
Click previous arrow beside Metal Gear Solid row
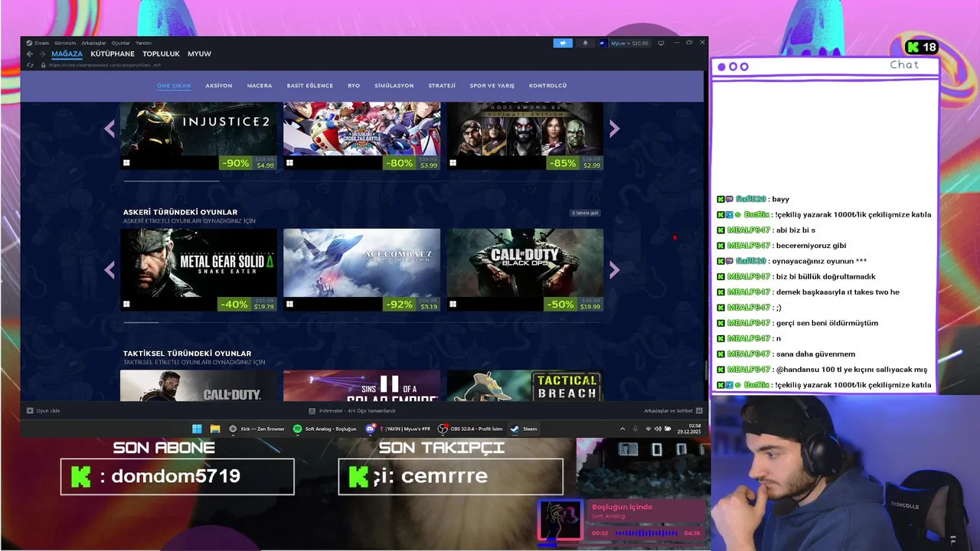click(x=109, y=269)
